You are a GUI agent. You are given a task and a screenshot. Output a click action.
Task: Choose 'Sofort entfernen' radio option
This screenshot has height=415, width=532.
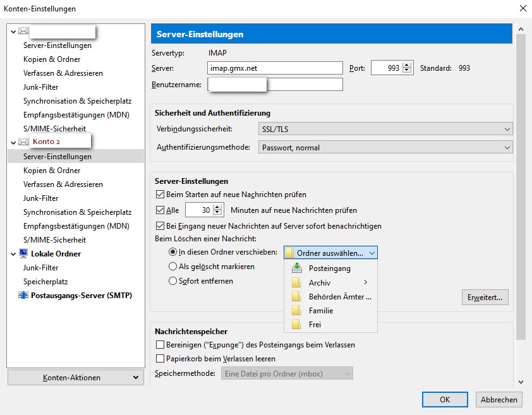172,281
